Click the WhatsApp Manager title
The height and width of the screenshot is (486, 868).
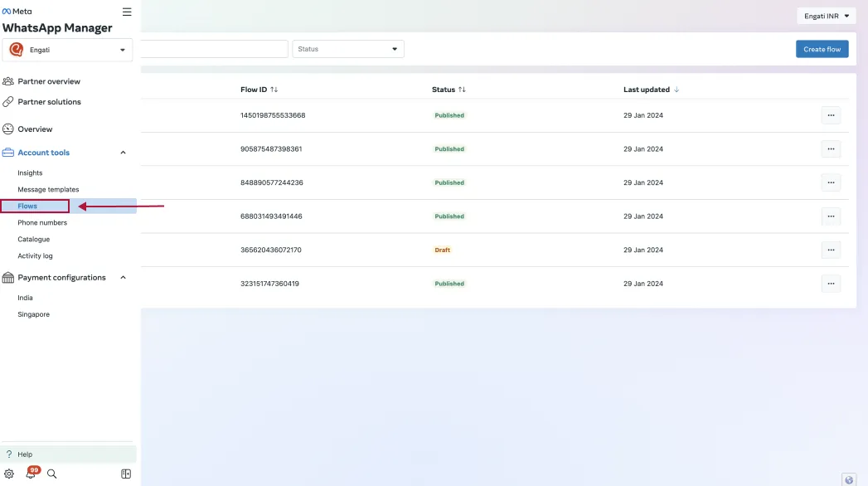57,27
